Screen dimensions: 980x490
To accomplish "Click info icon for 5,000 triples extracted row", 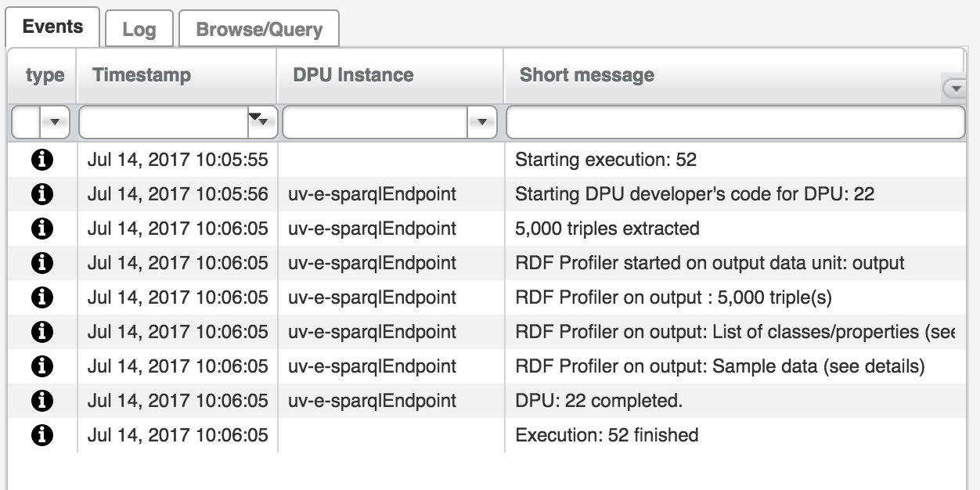I will pos(41,229).
